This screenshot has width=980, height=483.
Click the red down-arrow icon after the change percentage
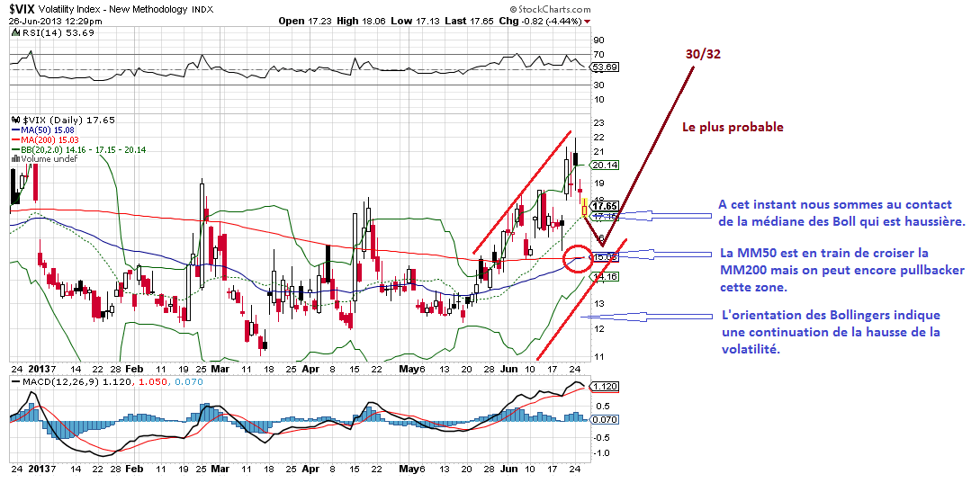coord(587,22)
